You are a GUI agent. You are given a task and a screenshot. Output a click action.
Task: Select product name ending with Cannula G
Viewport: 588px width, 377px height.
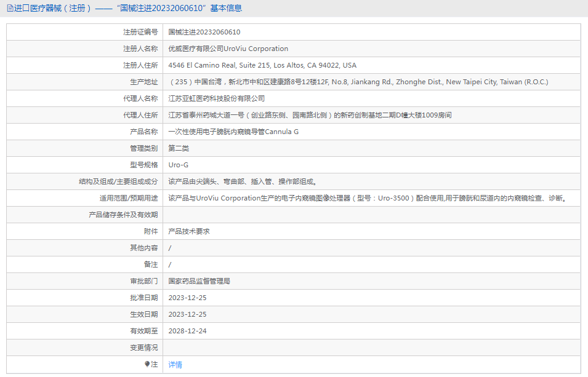[233, 132]
